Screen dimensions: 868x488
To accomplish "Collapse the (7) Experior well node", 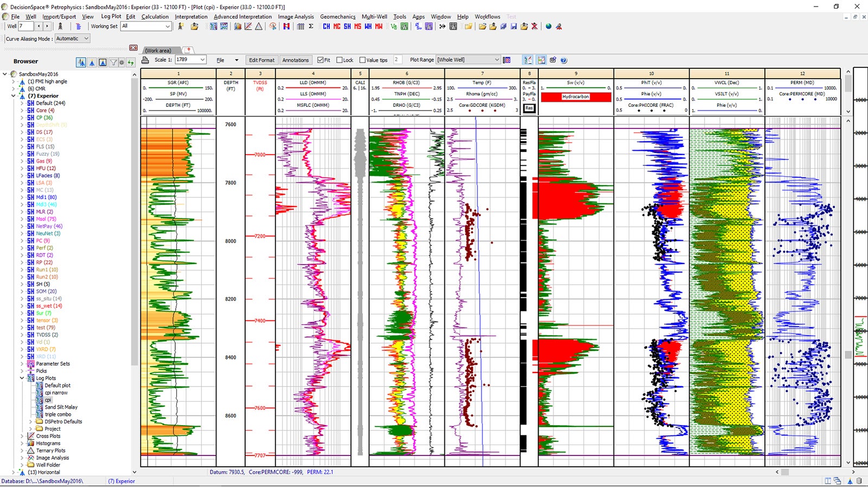I will point(14,96).
